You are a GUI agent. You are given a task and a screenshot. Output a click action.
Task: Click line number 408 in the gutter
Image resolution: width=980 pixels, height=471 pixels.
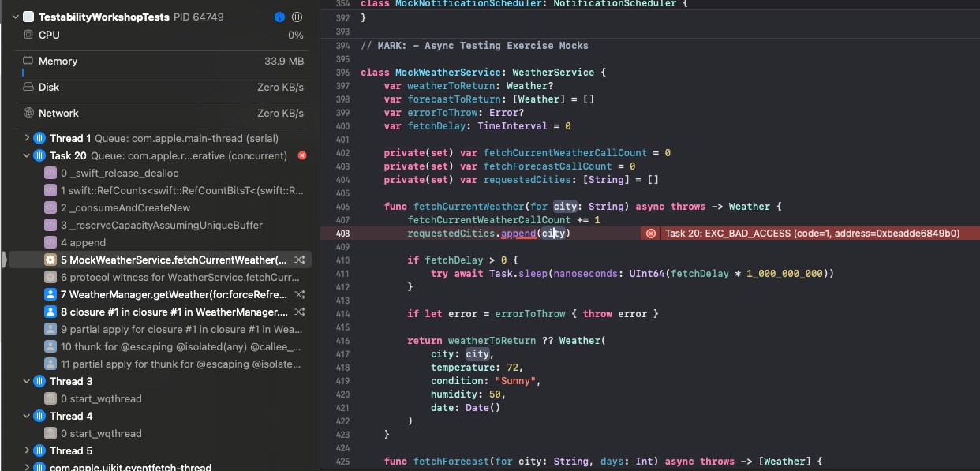tap(342, 234)
